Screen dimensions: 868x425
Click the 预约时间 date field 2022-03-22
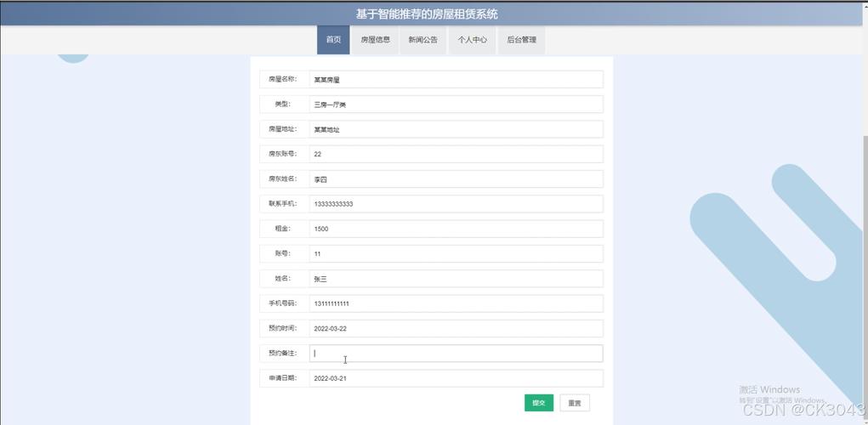(x=457, y=328)
